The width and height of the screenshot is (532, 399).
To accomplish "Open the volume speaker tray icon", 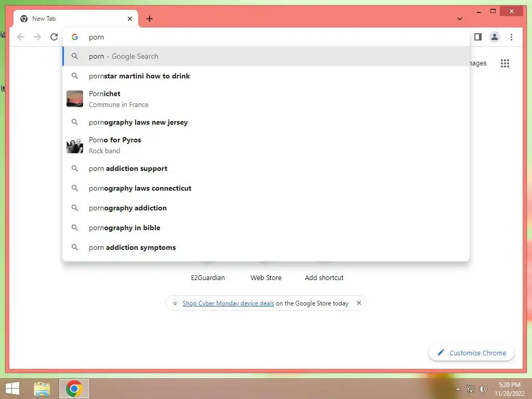I will click(483, 389).
